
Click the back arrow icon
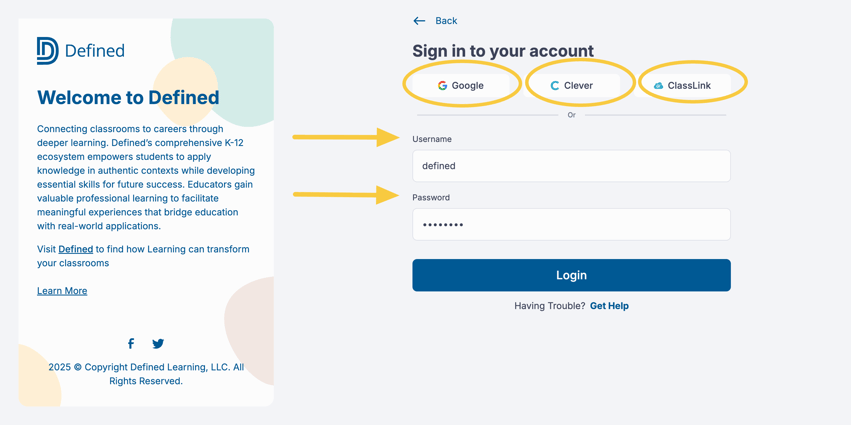click(419, 21)
